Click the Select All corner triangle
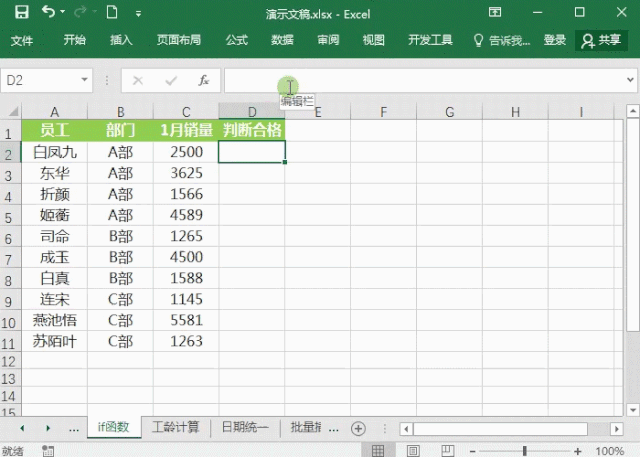The image size is (640, 457). pyautogui.click(x=13, y=111)
